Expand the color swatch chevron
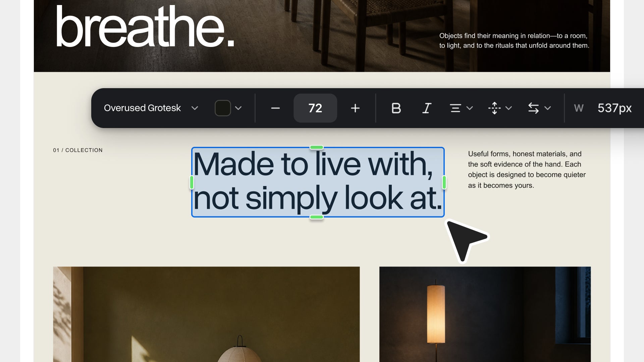The image size is (644, 362). (238, 108)
